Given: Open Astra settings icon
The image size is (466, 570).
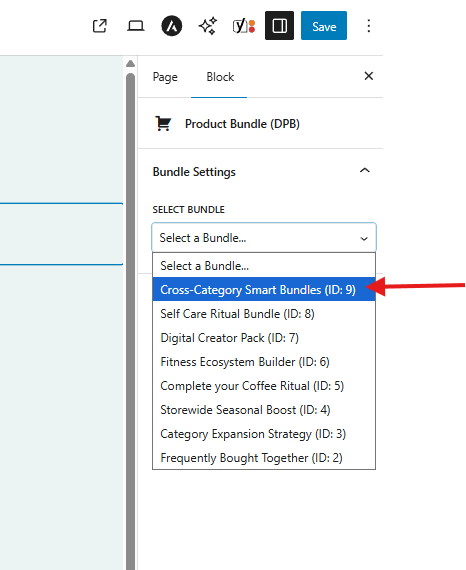Looking at the screenshot, I should click(172, 26).
